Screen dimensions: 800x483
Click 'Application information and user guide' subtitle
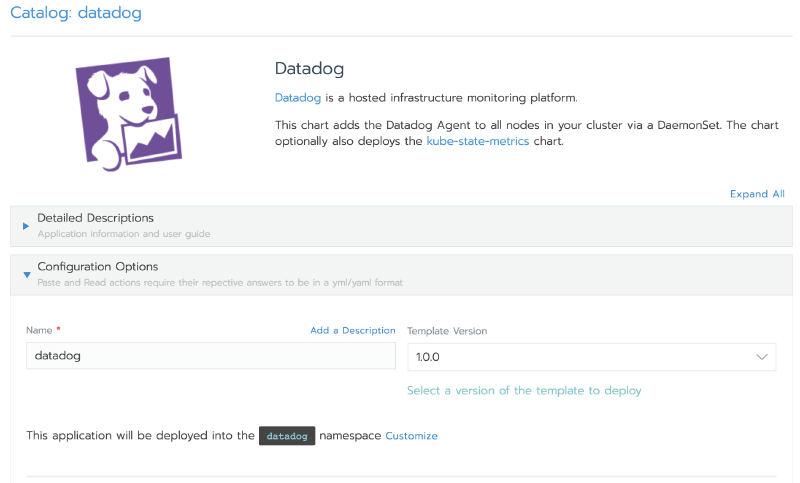coord(123,234)
